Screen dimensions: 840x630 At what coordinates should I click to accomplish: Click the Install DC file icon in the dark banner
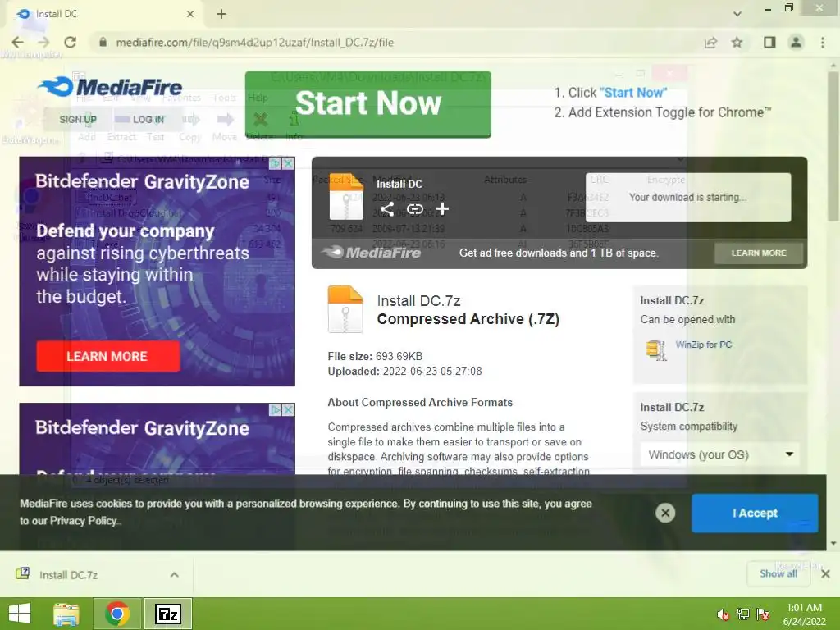coord(346,197)
